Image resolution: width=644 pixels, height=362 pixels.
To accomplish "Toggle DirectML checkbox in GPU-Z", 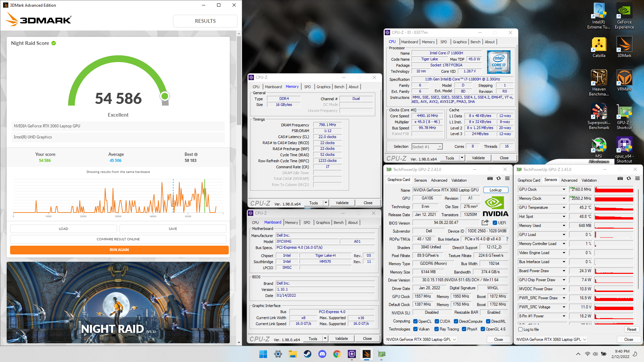I will (x=488, y=321).
